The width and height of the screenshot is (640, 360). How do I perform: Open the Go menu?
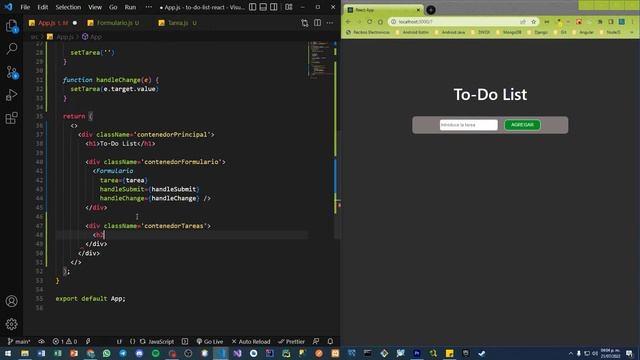113,7
